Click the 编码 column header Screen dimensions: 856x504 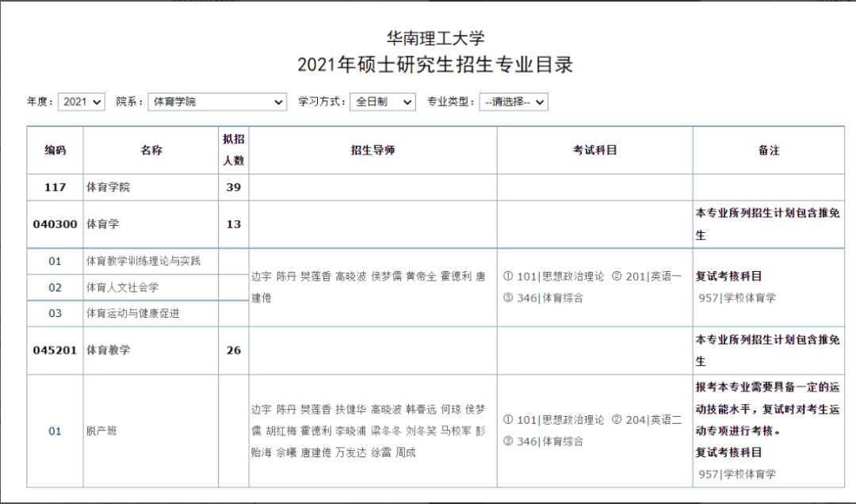pyautogui.click(x=55, y=150)
